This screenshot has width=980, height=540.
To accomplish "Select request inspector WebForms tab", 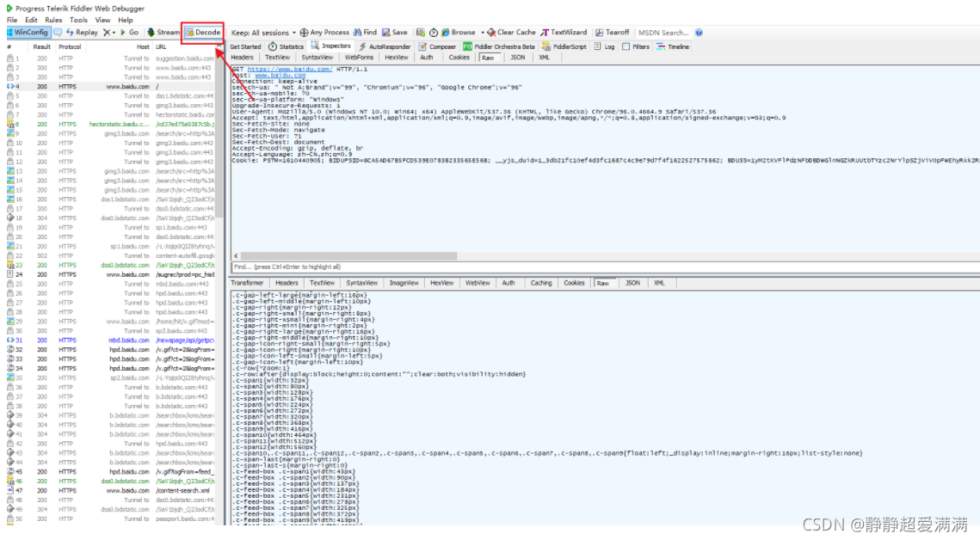I will coord(359,58).
